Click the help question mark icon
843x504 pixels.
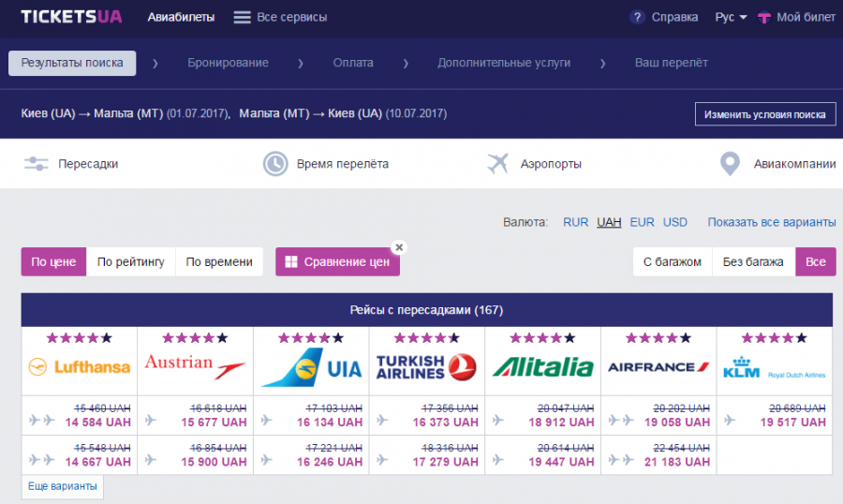637,17
